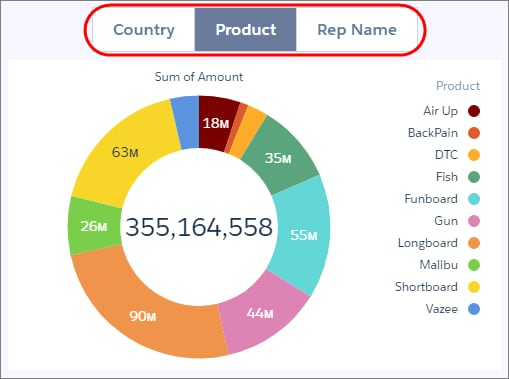Image resolution: width=509 pixels, height=379 pixels.
Task: Click the BackPain legend color dot
Action: point(474,133)
